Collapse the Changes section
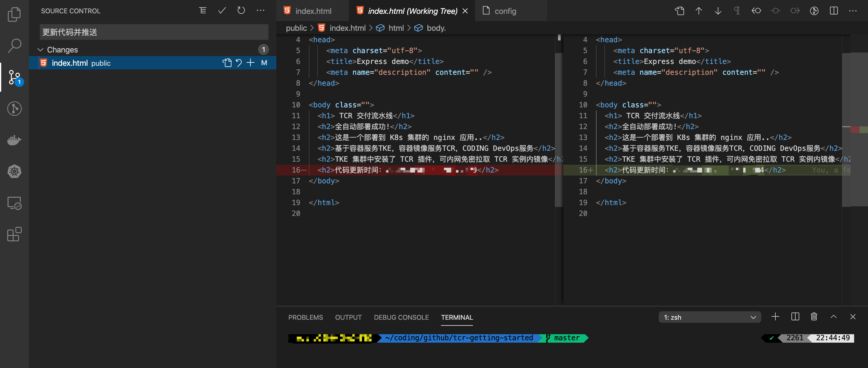The image size is (868, 368). pyautogui.click(x=40, y=49)
